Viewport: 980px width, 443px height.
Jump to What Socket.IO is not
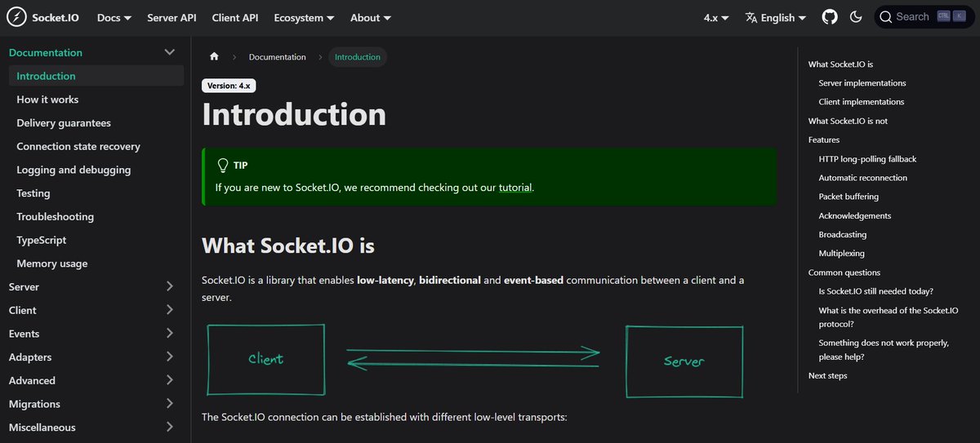[848, 121]
